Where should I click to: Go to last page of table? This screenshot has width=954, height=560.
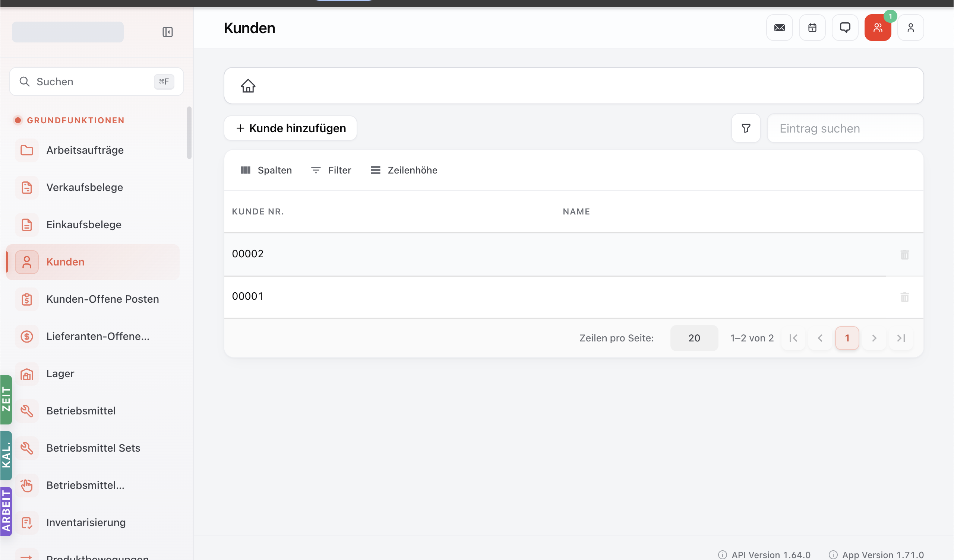point(901,338)
